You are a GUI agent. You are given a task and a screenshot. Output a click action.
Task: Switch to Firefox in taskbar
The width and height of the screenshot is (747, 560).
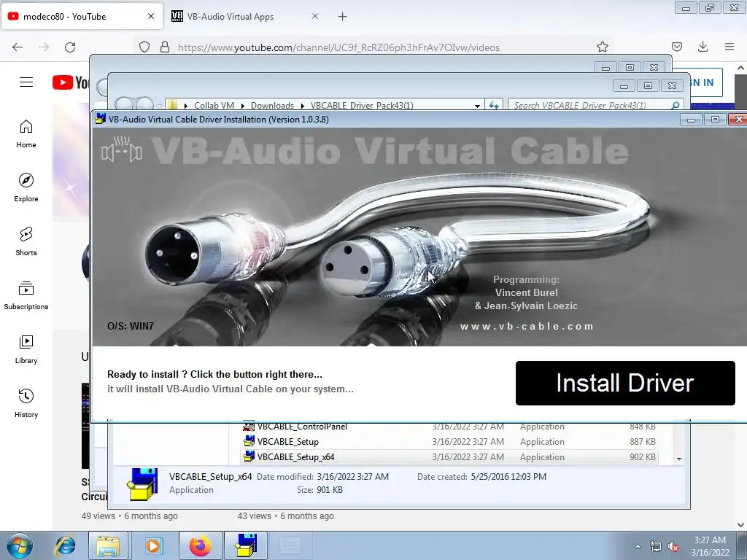[200, 545]
